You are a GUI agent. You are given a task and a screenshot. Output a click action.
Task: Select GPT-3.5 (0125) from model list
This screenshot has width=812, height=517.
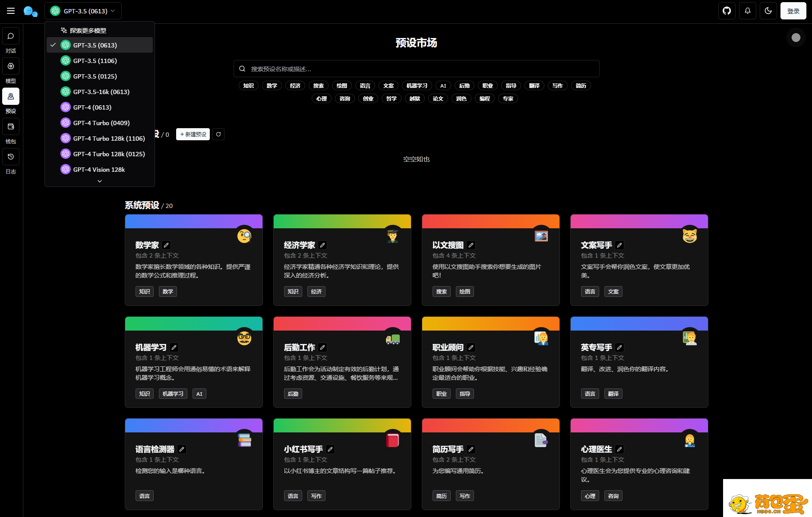tap(100, 76)
